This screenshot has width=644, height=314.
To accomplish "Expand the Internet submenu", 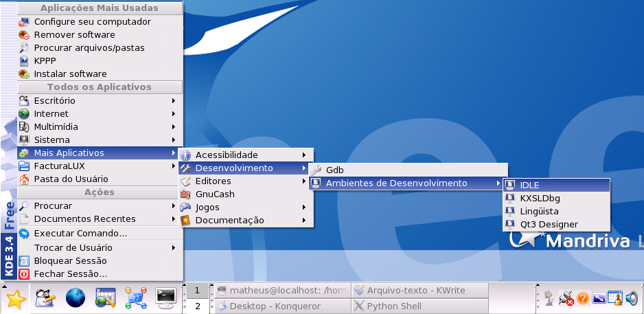I will [100, 113].
